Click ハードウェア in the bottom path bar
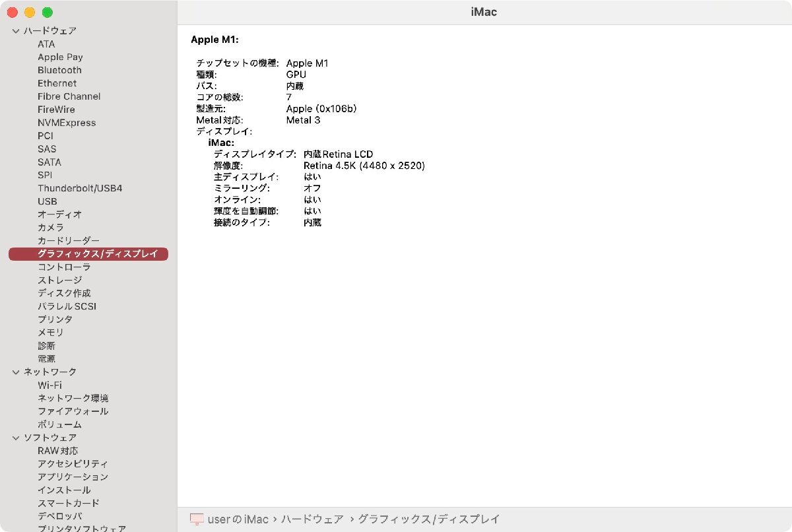 312,519
